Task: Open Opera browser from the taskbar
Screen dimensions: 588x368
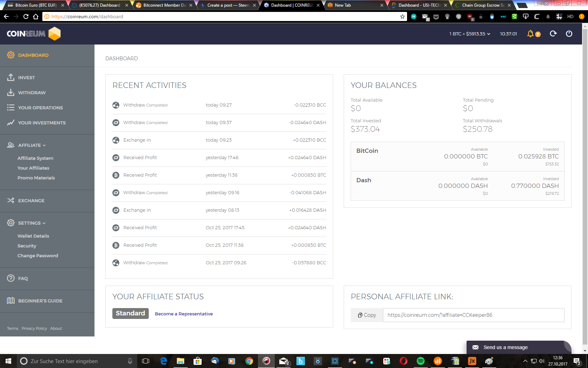Action: pos(404,361)
